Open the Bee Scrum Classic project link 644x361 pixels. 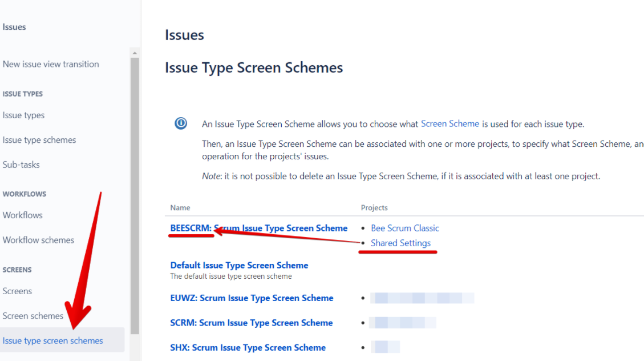[404, 228]
